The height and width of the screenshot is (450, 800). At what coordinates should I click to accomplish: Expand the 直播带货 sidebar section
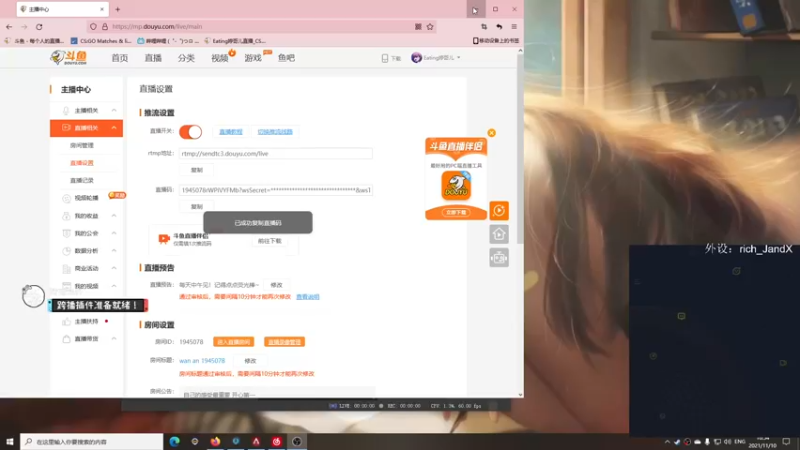pyautogui.click(x=114, y=339)
